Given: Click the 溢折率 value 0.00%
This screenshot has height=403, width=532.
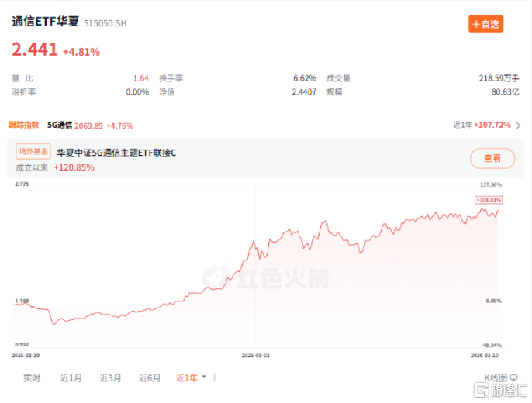Looking at the screenshot, I should pos(137,92).
